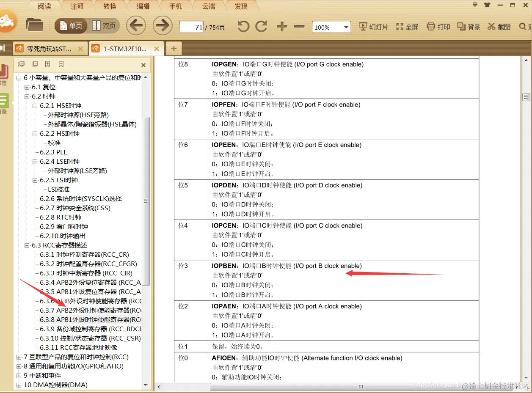Open the 编辑 menu tab

[x=143, y=6]
